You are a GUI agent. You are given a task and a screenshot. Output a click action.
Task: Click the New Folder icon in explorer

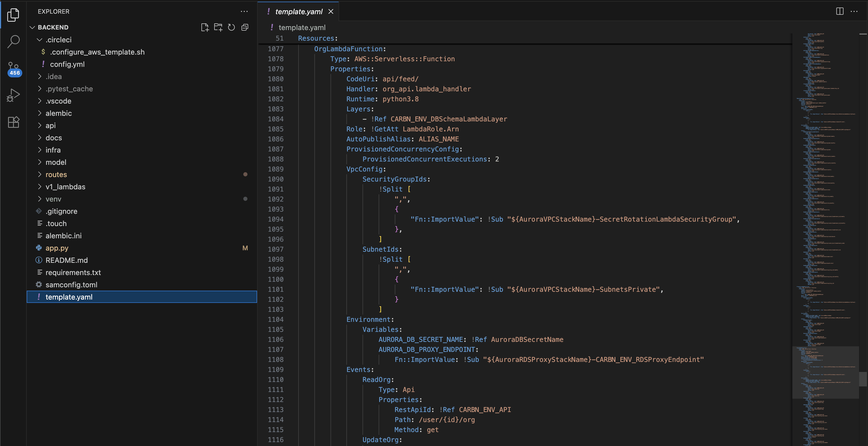pos(218,27)
